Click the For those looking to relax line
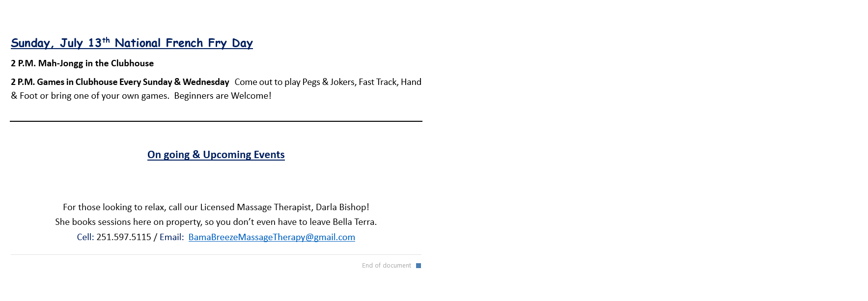Image resolution: width=868 pixels, height=301 pixels. click(x=216, y=207)
